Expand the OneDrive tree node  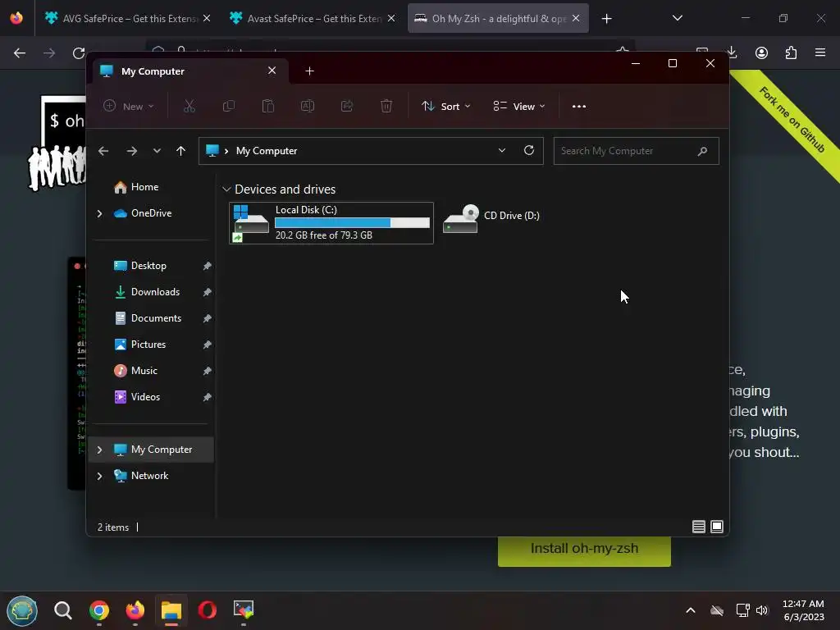click(99, 213)
